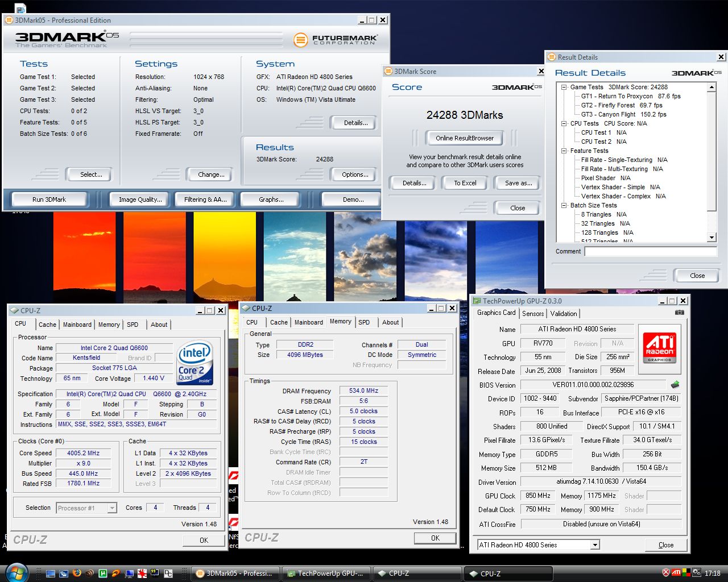Click the GPU-Z screenshot camera icon
Viewport: 728px width, 582px height.
[679, 313]
